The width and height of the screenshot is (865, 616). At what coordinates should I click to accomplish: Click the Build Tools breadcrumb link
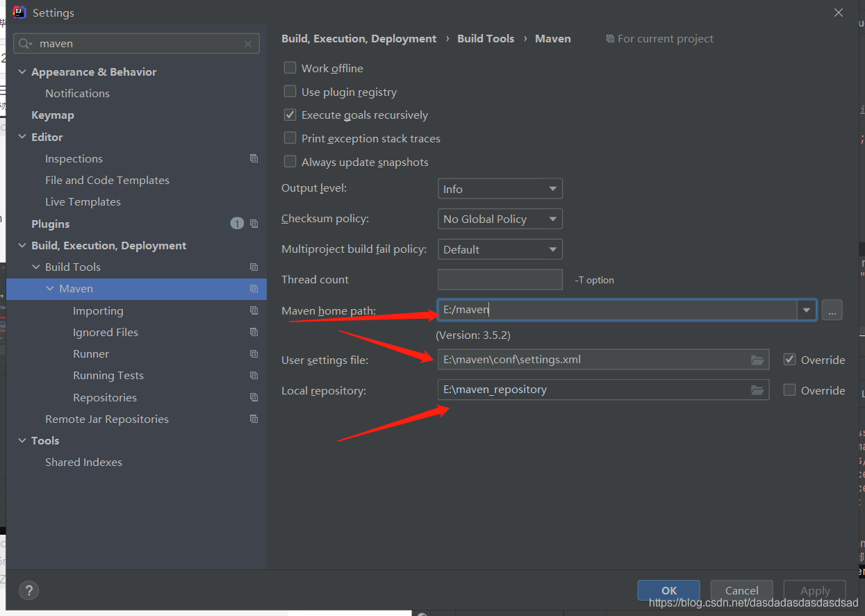click(486, 39)
